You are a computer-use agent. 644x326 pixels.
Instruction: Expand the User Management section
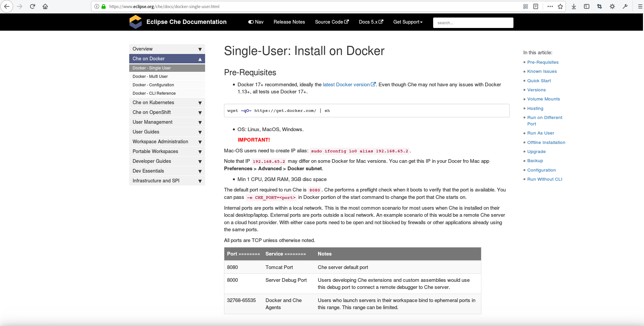point(167,122)
